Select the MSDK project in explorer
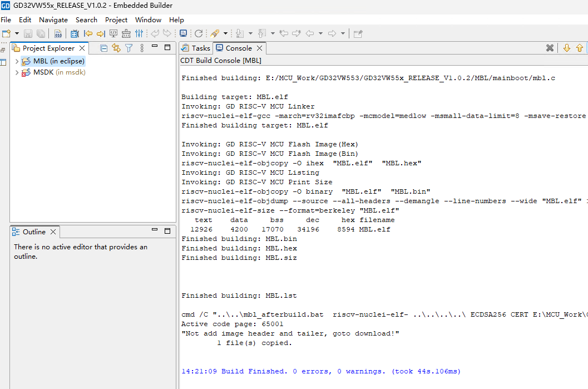The image size is (588, 389). [x=43, y=72]
